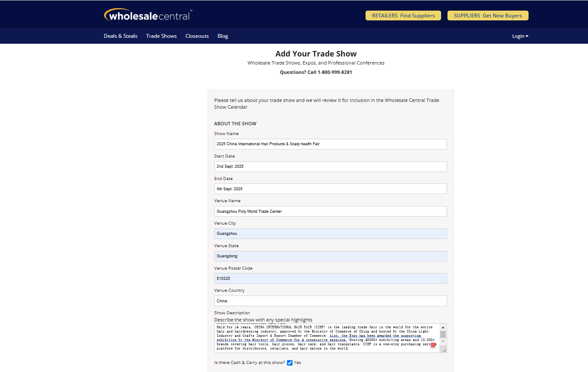Open the Closeouts section
This screenshot has width=588, height=372.
tap(197, 36)
